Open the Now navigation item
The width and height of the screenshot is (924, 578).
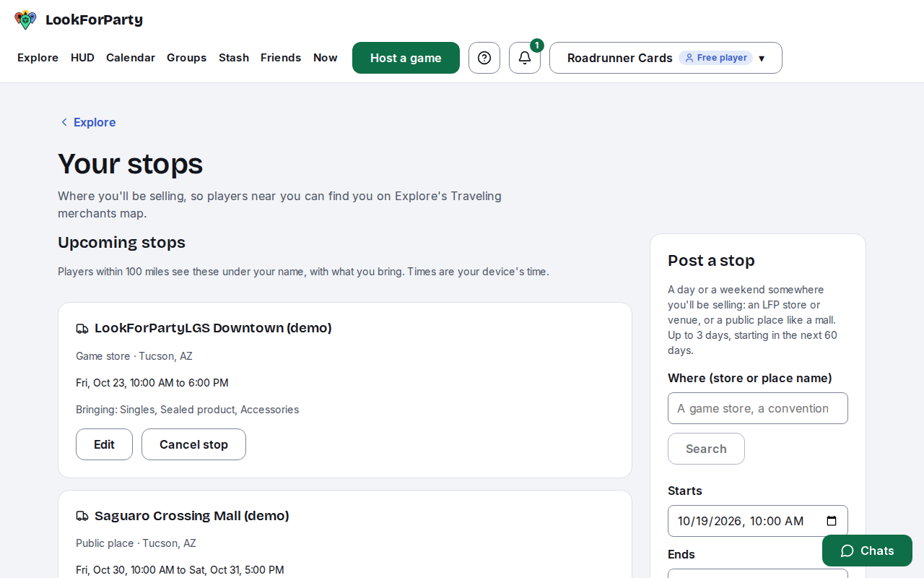click(x=326, y=58)
